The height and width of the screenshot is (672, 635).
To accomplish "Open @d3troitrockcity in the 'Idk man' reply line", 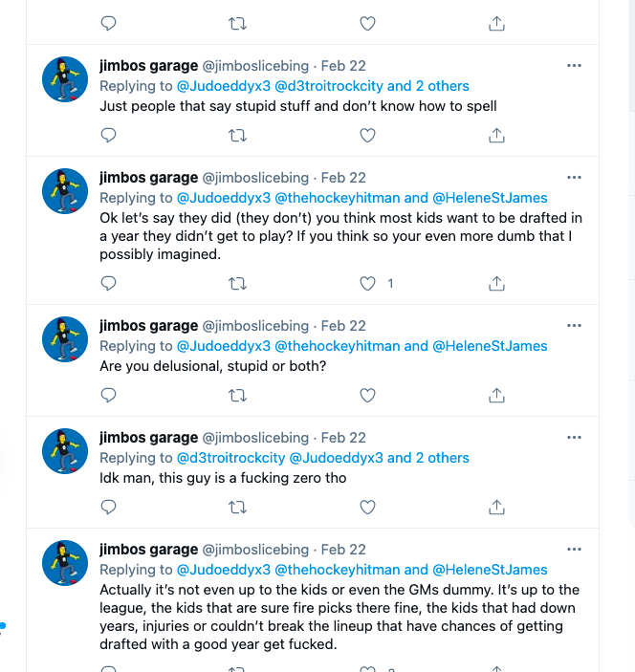I will point(231,458).
